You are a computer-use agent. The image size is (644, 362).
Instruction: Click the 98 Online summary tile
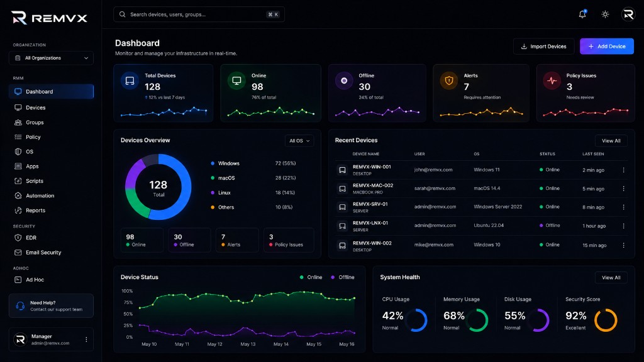[x=142, y=240]
